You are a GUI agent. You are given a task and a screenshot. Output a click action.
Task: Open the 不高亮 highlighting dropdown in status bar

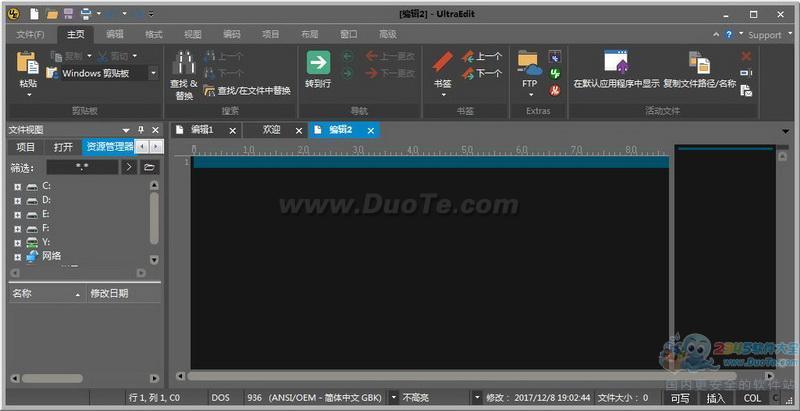477,397
